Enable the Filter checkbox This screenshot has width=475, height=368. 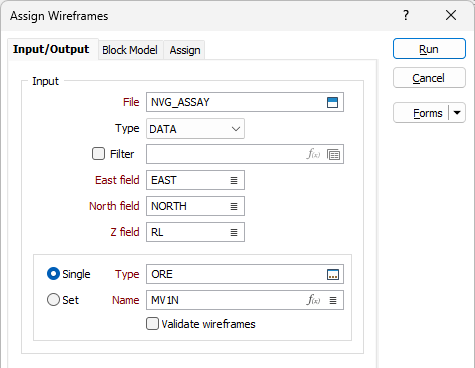98,154
